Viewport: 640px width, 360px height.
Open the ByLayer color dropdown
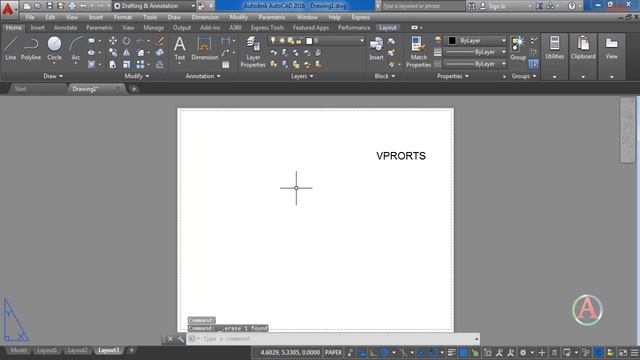[x=478, y=40]
